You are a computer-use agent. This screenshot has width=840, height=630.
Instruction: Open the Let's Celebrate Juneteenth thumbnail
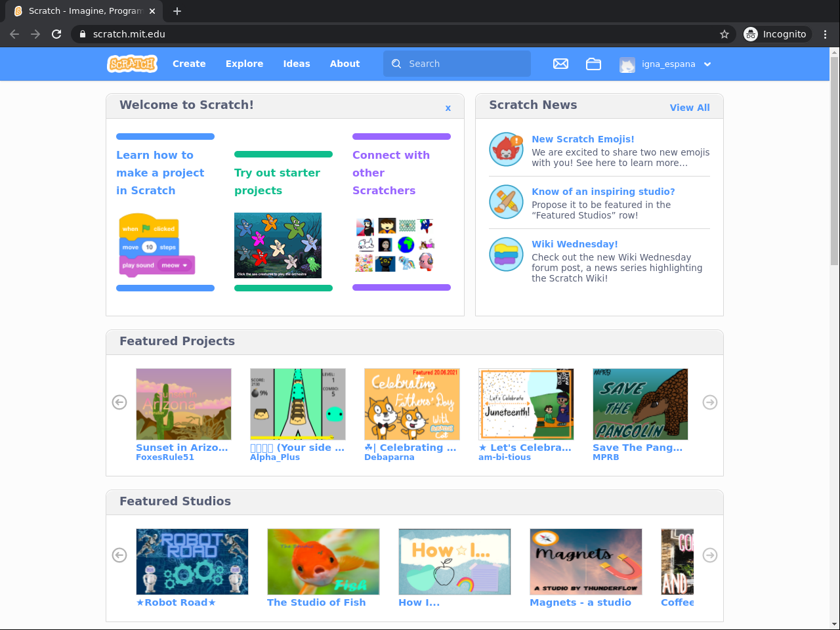[x=526, y=404]
